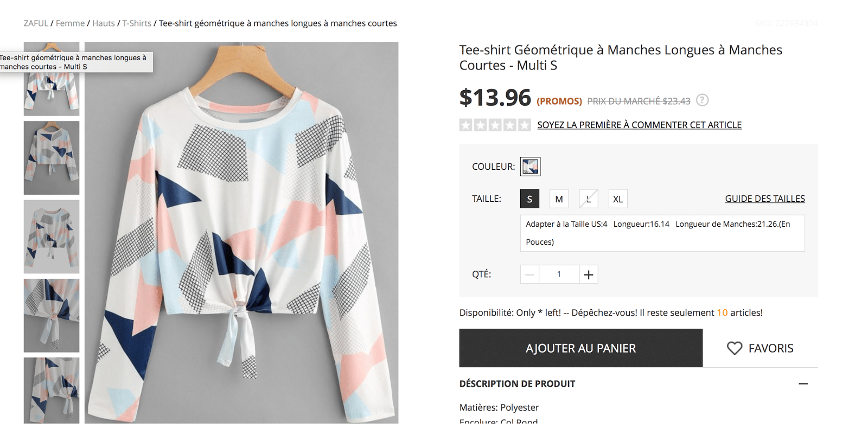Select the multicolor Couleur swatch
This screenshot has height=428, width=868.
530,167
